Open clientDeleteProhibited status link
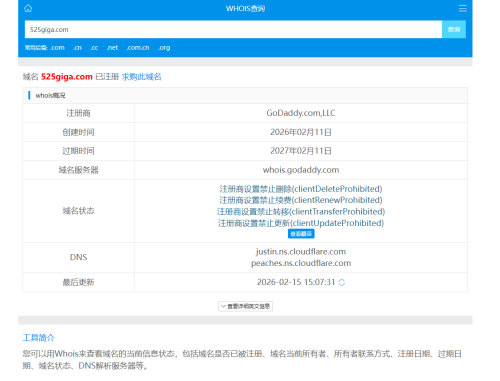 tap(301, 189)
